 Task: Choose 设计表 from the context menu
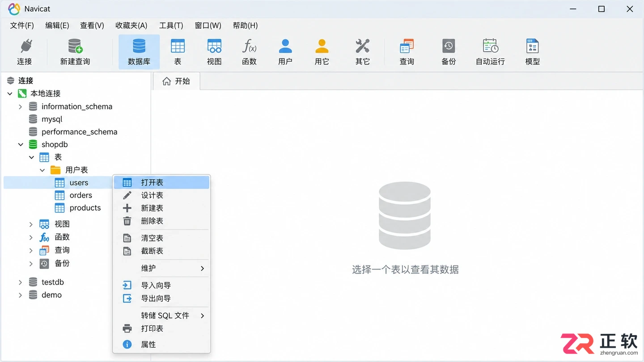coord(161,195)
